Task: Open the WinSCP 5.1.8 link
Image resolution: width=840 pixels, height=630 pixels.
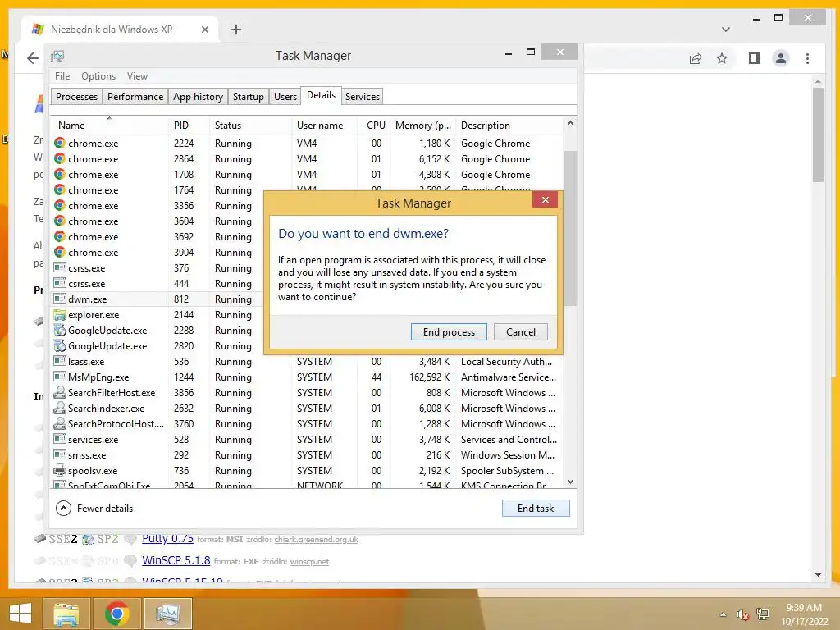Action: (176, 560)
